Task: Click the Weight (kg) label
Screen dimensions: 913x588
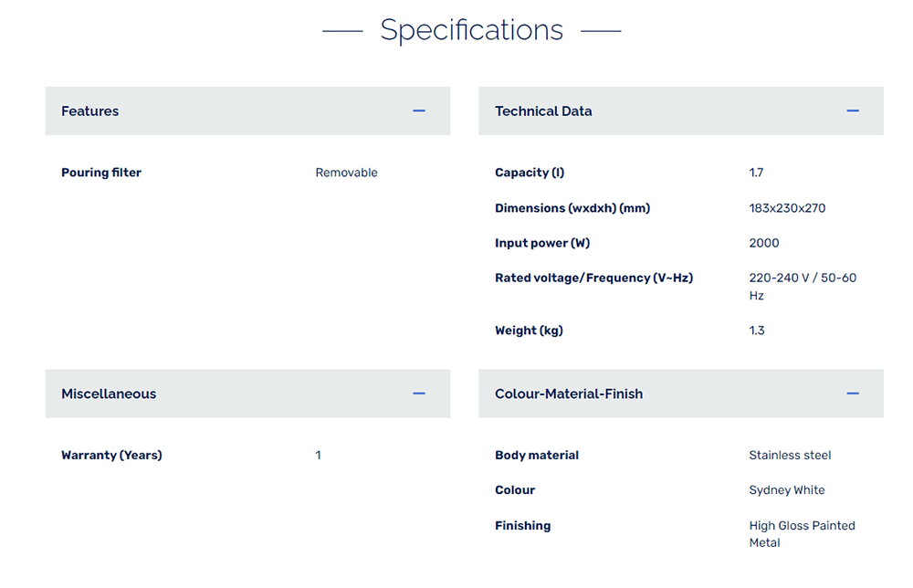Action: tap(529, 331)
